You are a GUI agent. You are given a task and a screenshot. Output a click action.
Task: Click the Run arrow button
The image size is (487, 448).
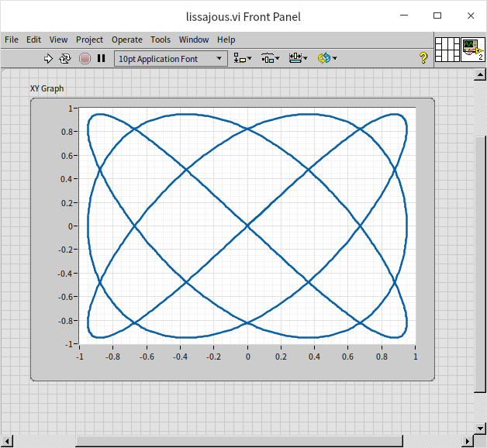click(x=48, y=58)
